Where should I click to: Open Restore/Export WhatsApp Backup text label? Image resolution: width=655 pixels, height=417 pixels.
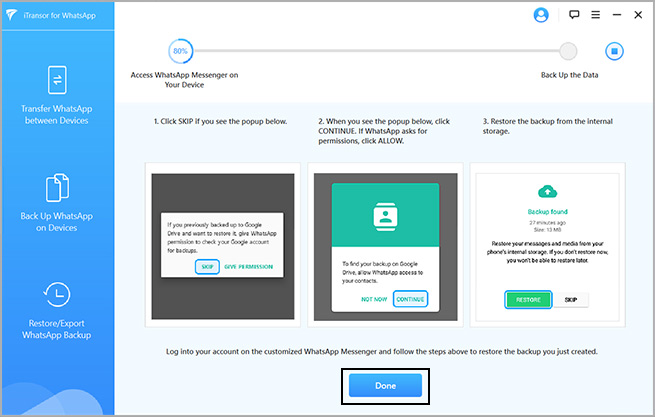57,327
